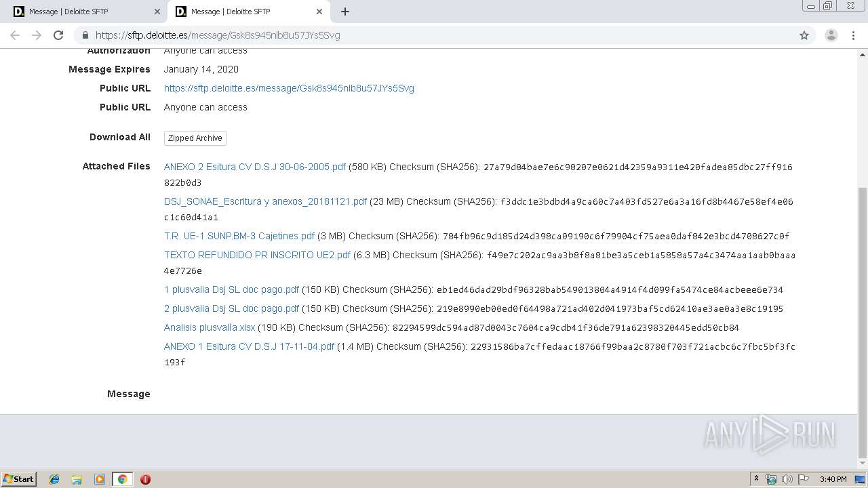Open the sftp.deloitte.es public URL link

(289, 88)
